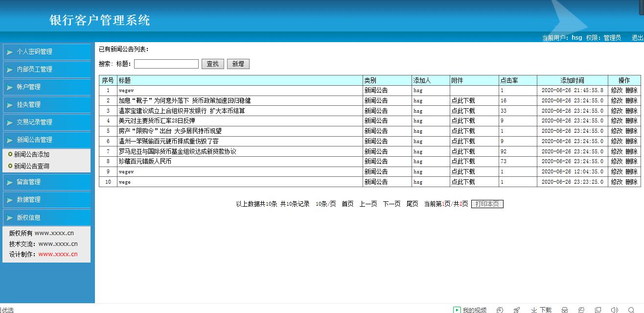Open the 我的视频 play icon in status bar

pos(457,310)
